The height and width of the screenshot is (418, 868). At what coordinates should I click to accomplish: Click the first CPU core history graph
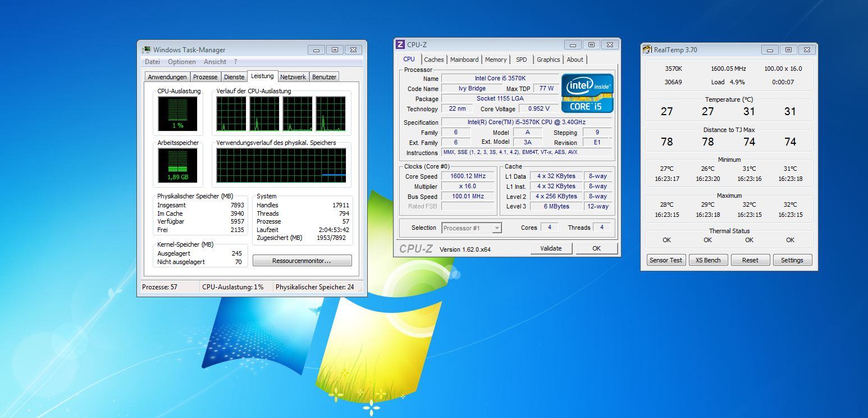(x=231, y=114)
